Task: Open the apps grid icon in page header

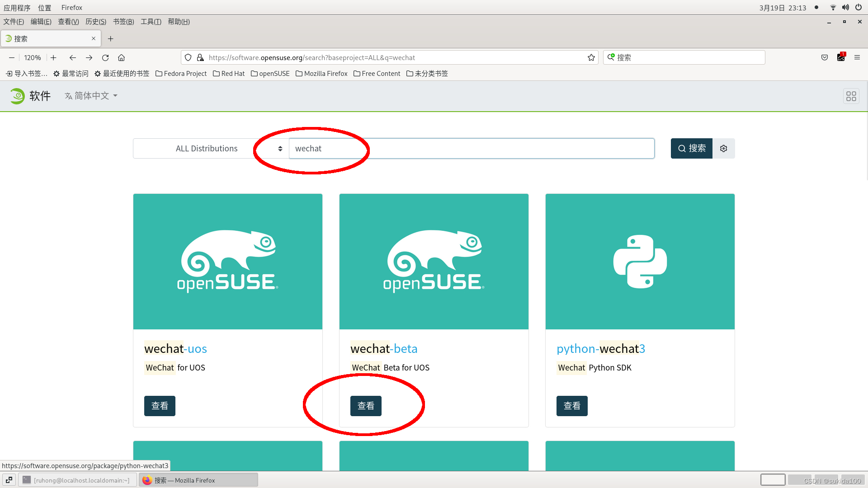Action: pyautogui.click(x=851, y=96)
